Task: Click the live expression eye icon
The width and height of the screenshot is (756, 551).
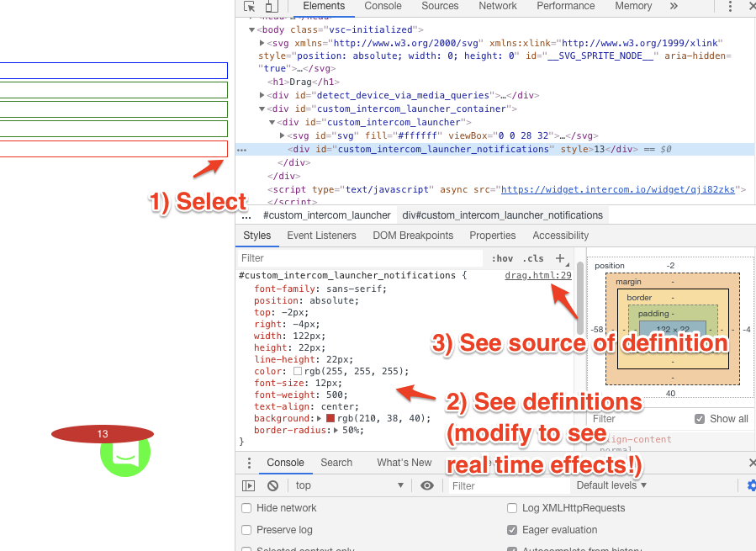Action: pyautogui.click(x=426, y=485)
